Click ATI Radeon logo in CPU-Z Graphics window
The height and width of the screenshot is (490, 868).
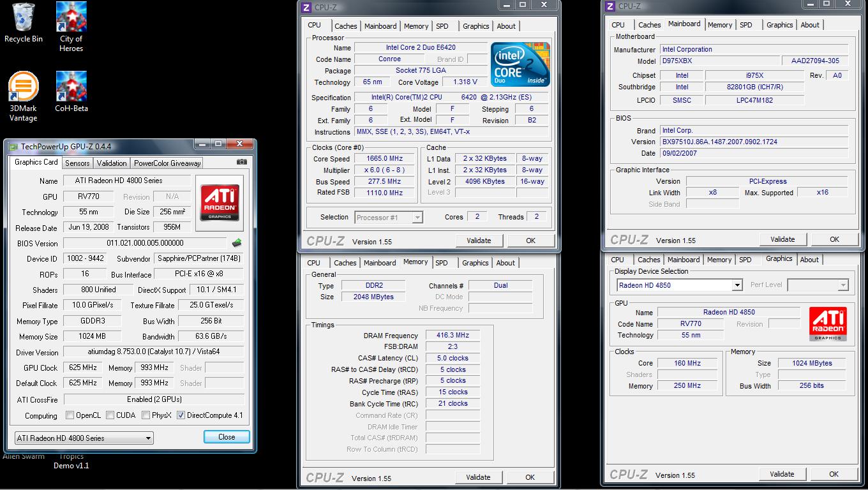[828, 324]
